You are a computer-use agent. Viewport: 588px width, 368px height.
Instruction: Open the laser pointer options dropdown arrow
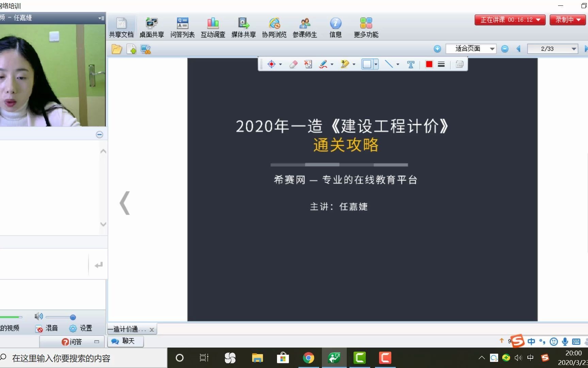tap(280, 64)
